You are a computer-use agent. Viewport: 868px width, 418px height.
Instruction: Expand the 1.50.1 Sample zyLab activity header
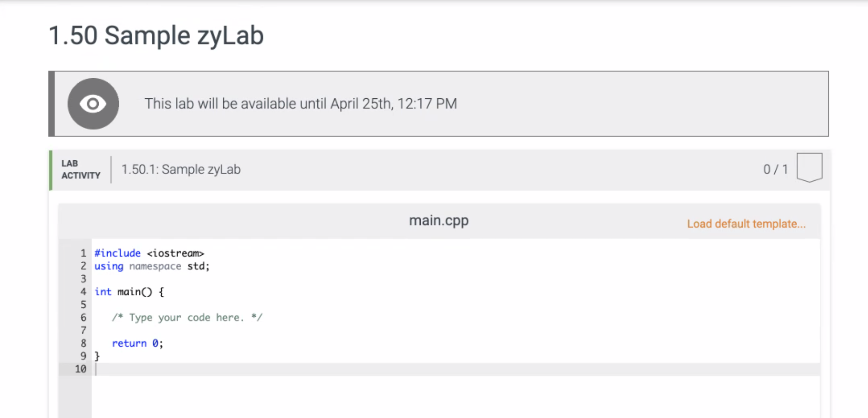(x=181, y=169)
